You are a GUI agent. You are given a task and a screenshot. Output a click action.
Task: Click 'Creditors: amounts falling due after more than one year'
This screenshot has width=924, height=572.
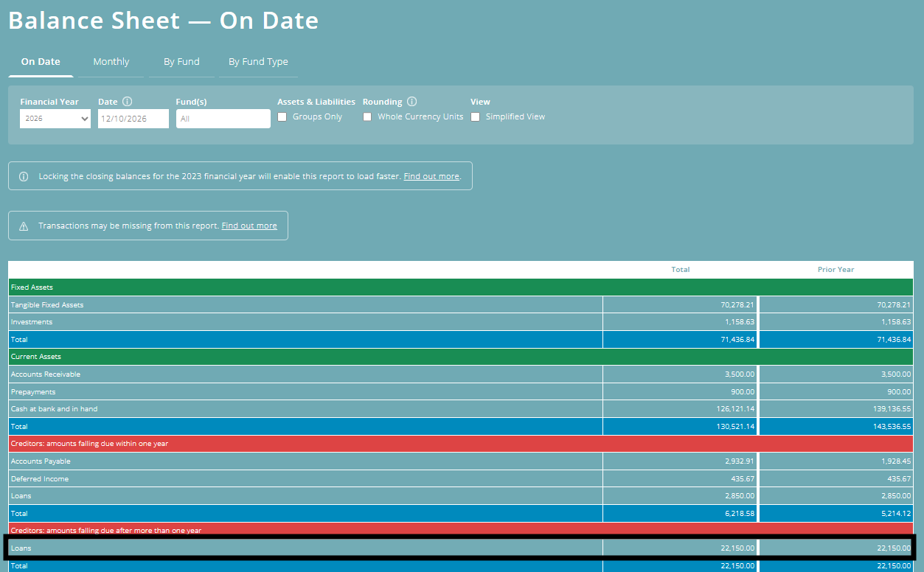tap(461, 530)
